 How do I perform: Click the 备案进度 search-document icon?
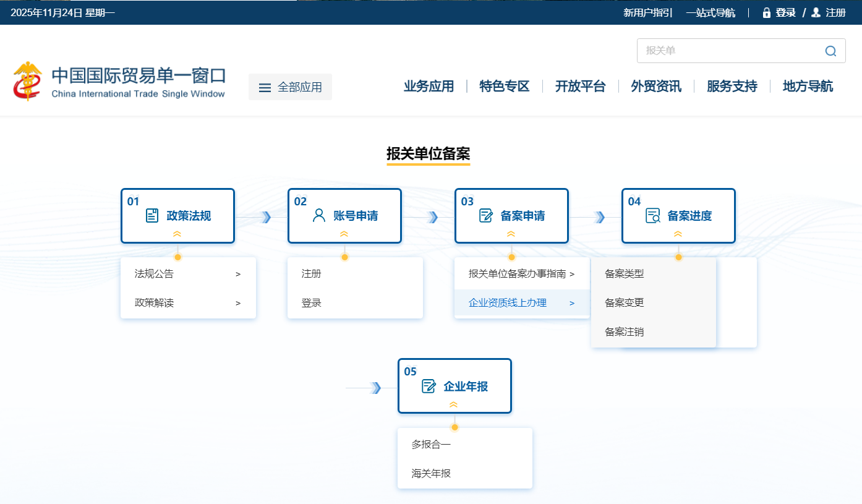click(653, 215)
